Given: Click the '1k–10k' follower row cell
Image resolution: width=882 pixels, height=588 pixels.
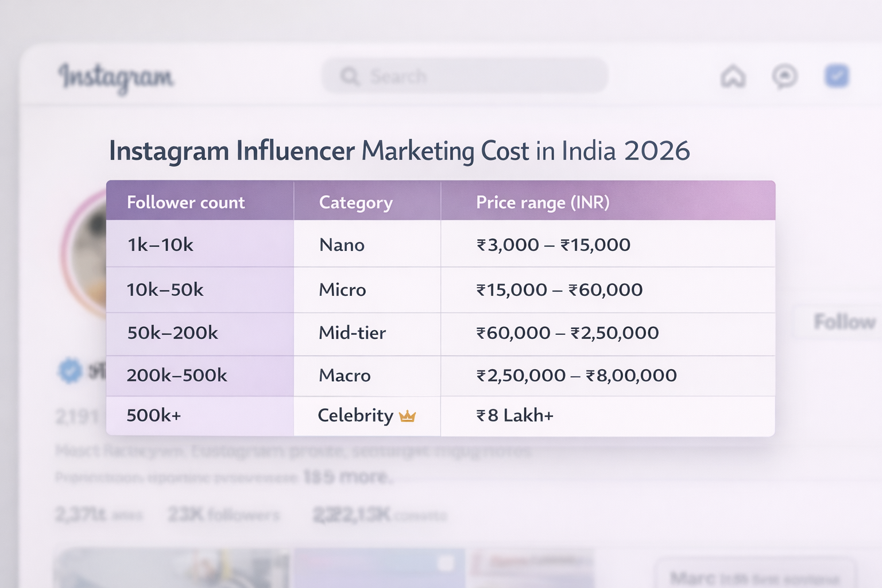Looking at the screenshot, I should [x=160, y=245].
